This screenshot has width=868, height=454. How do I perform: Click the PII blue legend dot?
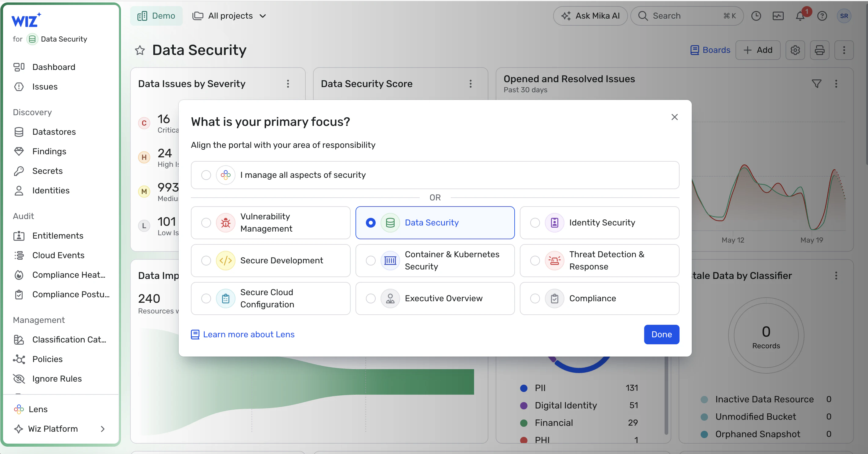tap(523, 388)
